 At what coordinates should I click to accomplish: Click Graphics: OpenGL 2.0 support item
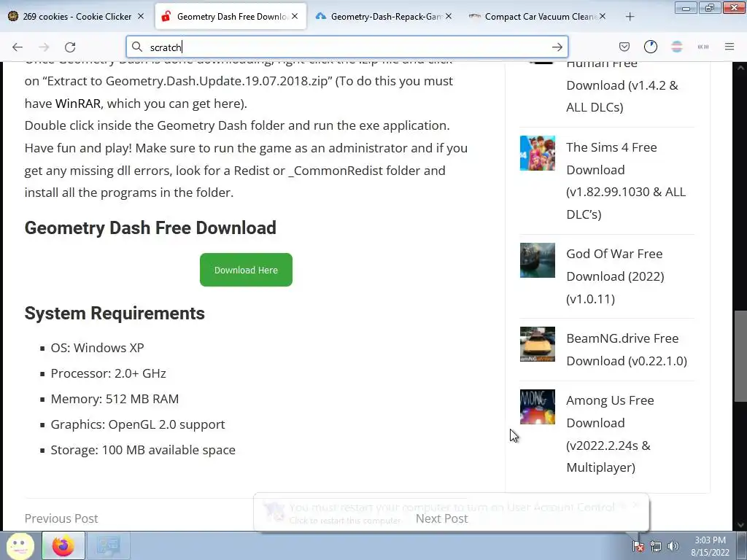pyautogui.click(x=138, y=424)
